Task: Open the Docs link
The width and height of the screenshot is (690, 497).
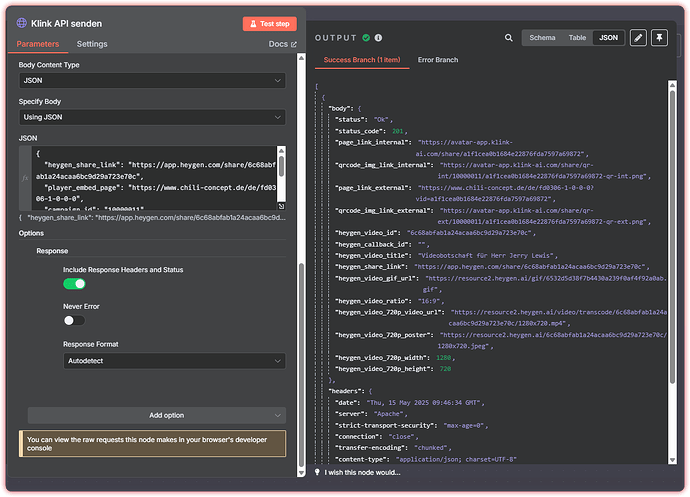Action: click(x=283, y=44)
